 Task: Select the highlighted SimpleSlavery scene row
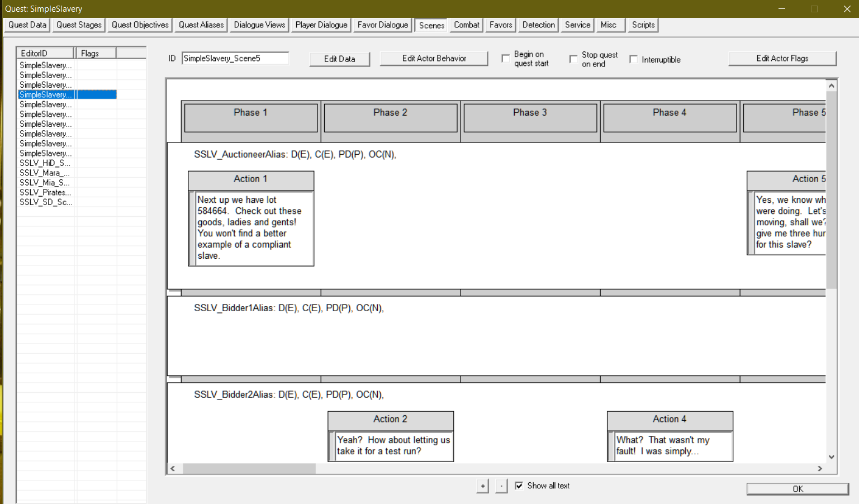67,95
